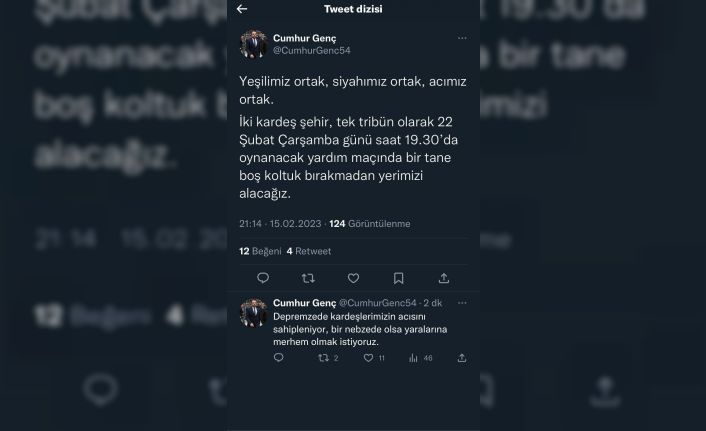This screenshot has height=431, width=706.
Task: Select Cumhur Genç name on the reply
Action: tap(304, 303)
